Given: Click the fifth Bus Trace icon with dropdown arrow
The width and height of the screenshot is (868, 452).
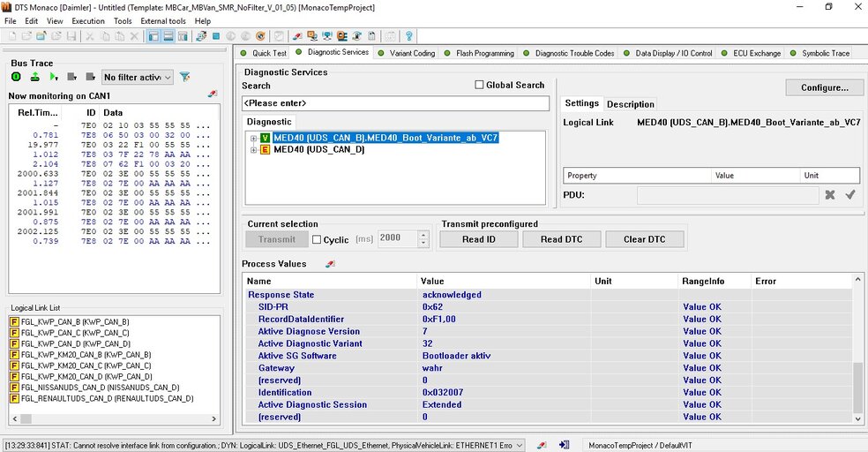Looking at the screenshot, I should tap(91, 77).
